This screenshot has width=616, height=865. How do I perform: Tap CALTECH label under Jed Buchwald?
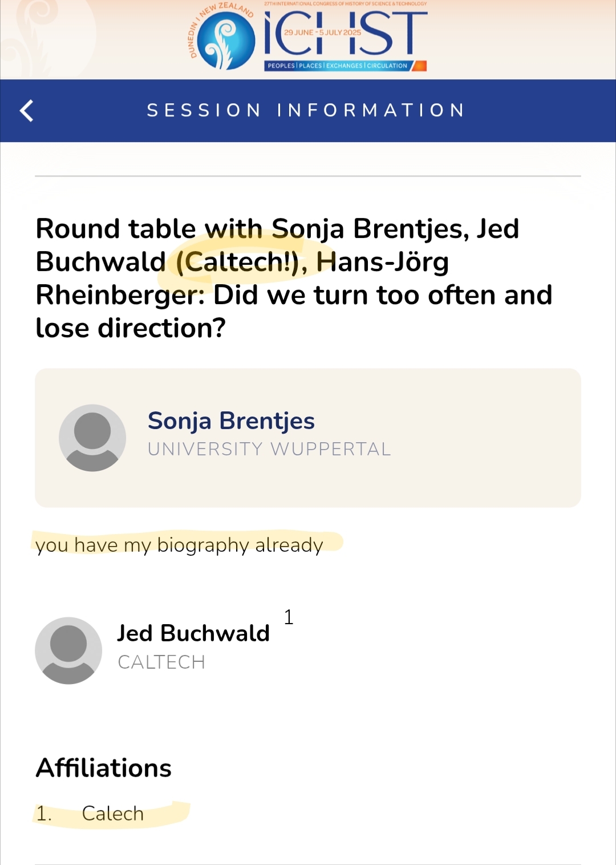(161, 662)
